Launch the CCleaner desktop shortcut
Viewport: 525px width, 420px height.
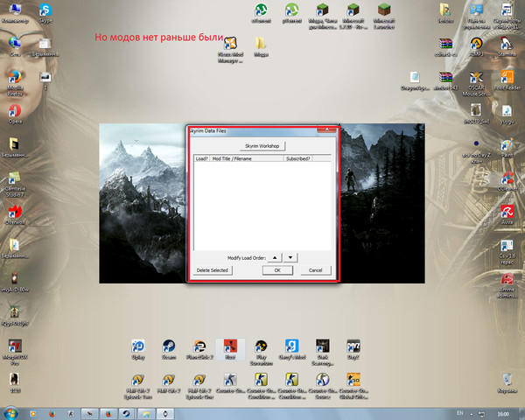tap(507, 181)
